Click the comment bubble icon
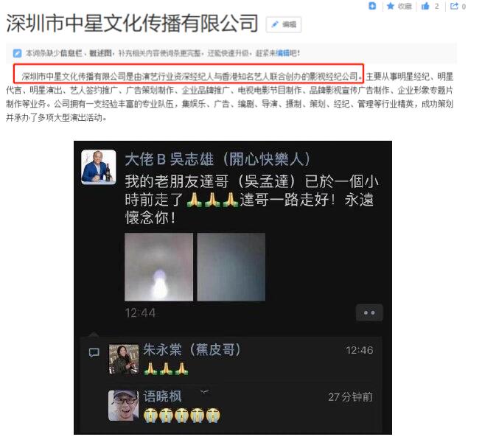 click(x=94, y=352)
